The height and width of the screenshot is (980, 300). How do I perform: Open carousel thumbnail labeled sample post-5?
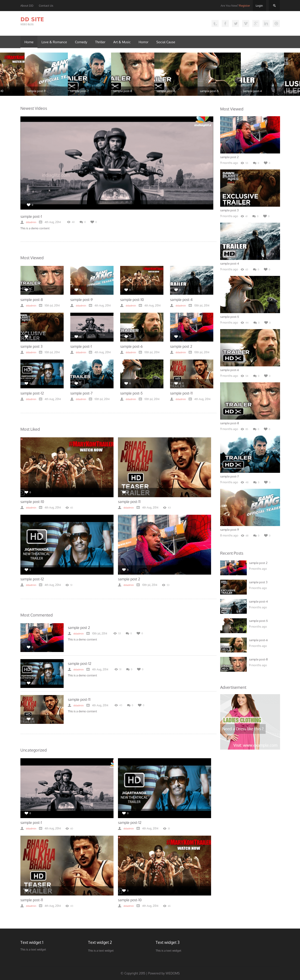[219, 74]
